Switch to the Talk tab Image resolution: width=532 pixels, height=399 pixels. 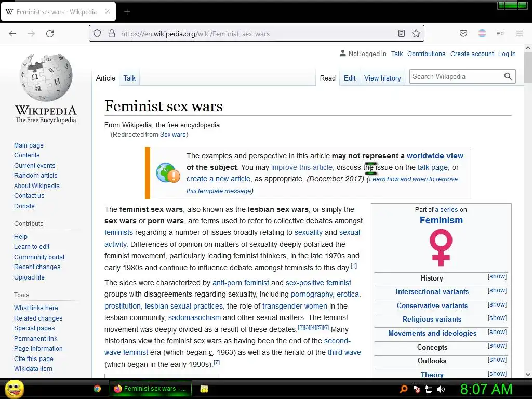[129, 78]
